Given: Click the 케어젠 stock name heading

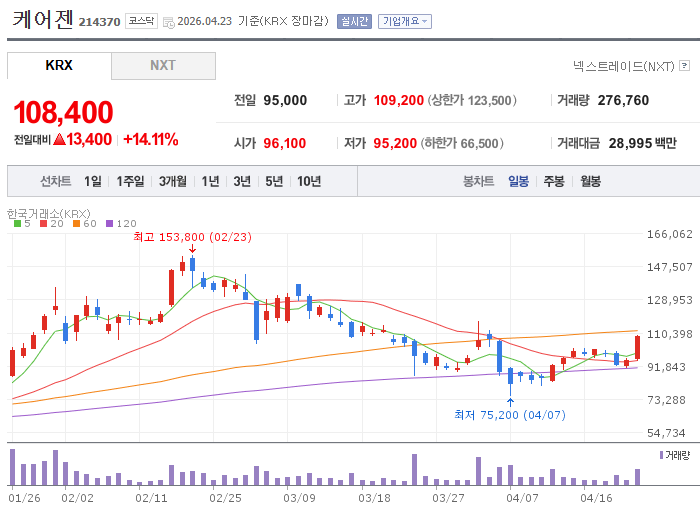Looking at the screenshot, I should point(43,20).
